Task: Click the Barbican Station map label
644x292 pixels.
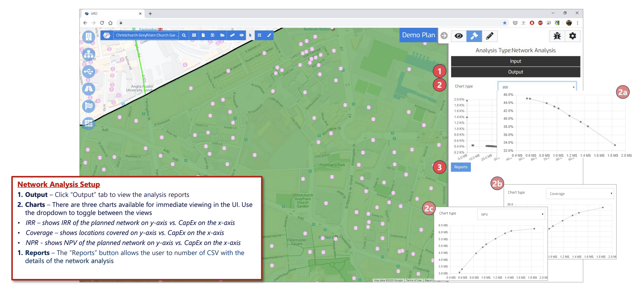Action: coord(317,29)
